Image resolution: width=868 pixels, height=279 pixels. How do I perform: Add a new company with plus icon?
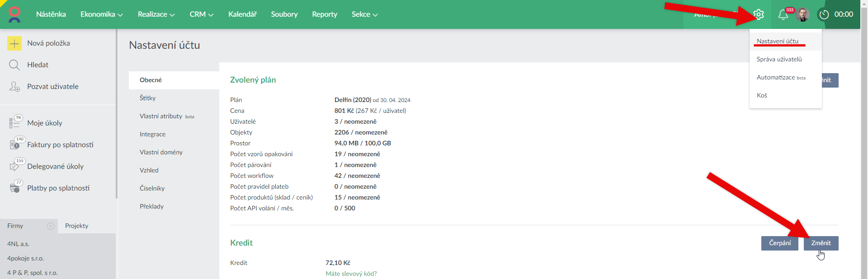tap(51, 226)
